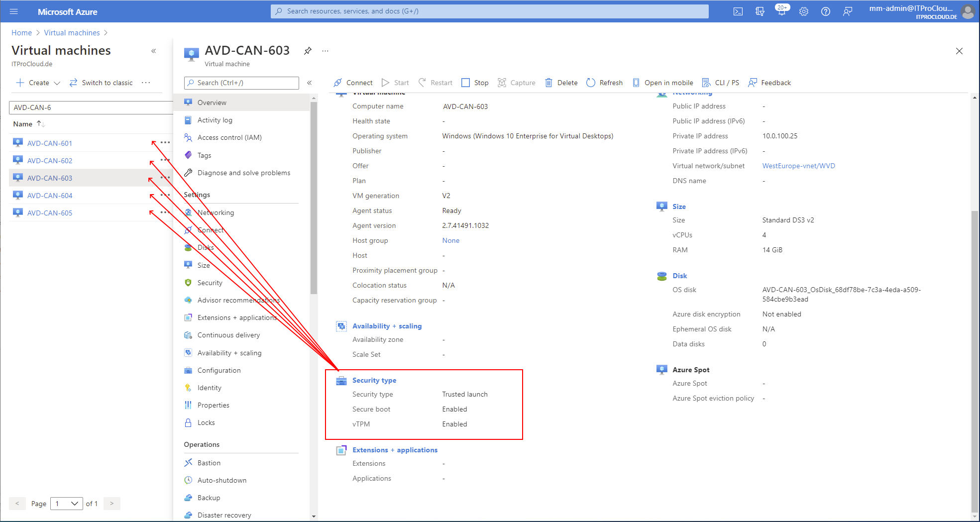This screenshot has width=980, height=522.
Task: Select Overview in the resource menu
Action: (242, 103)
